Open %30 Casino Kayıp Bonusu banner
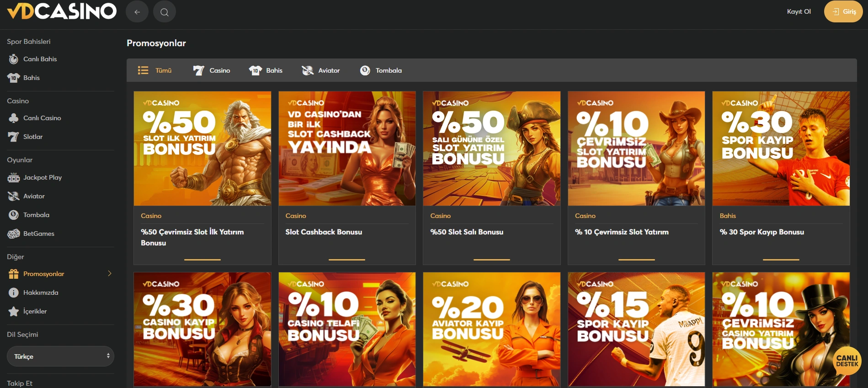Image resolution: width=868 pixels, height=388 pixels. pyautogui.click(x=202, y=330)
